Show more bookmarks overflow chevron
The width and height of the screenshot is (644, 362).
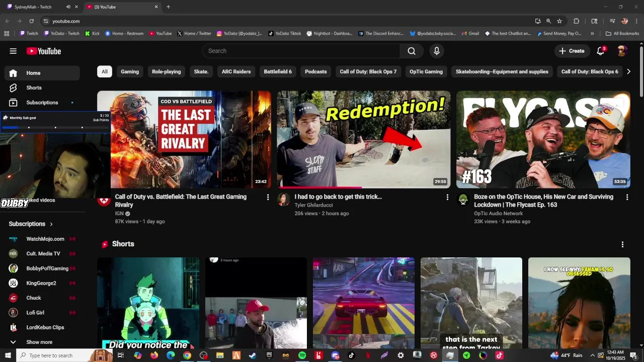[592, 34]
